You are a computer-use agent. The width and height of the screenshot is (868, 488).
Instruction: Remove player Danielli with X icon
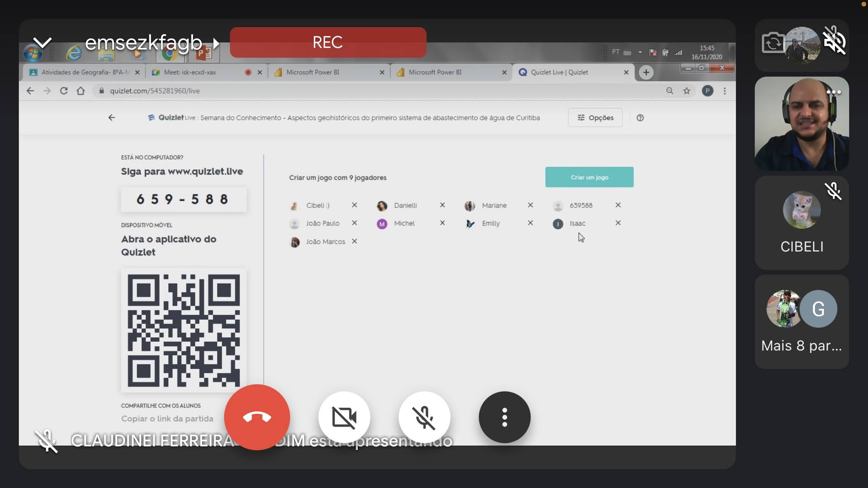442,205
